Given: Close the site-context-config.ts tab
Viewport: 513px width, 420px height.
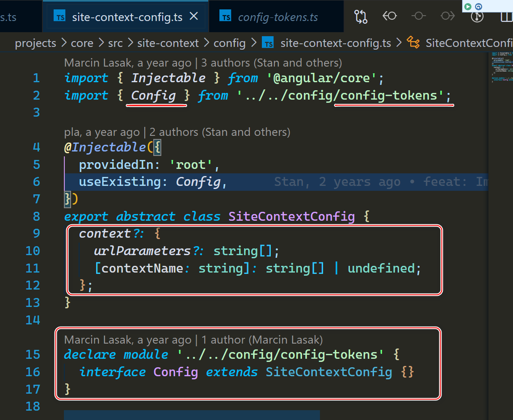Looking at the screenshot, I should [193, 16].
